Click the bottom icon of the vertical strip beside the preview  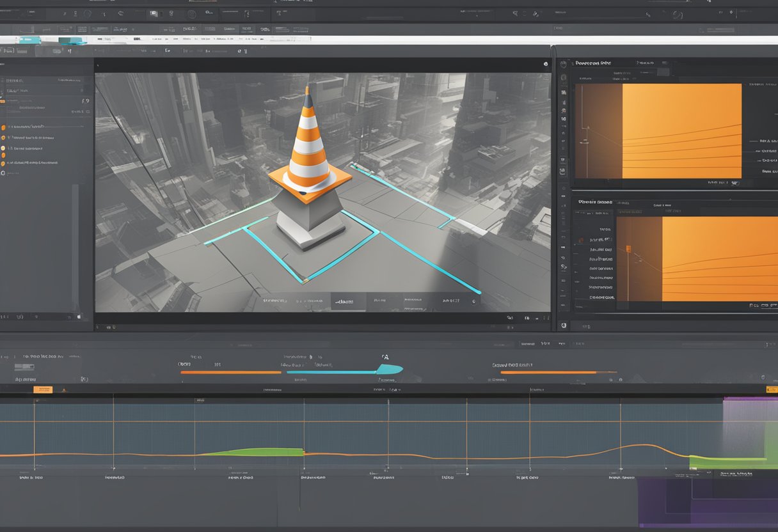click(x=563, y=325)
